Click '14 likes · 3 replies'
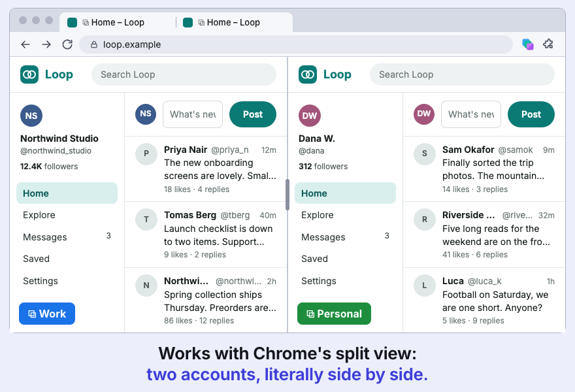Image resolution: width=575 pixels, height=392 pixels. 475,189
